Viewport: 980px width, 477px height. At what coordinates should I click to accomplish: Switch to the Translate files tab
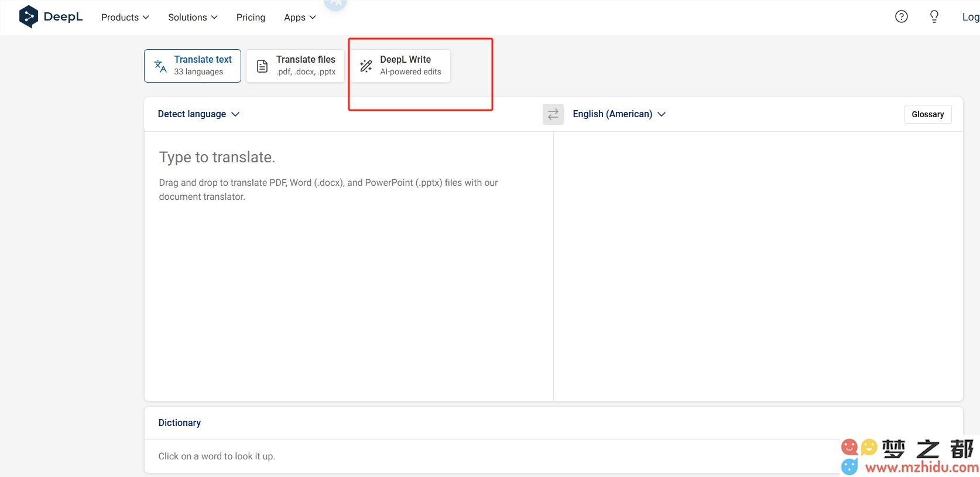click(296, 66)
